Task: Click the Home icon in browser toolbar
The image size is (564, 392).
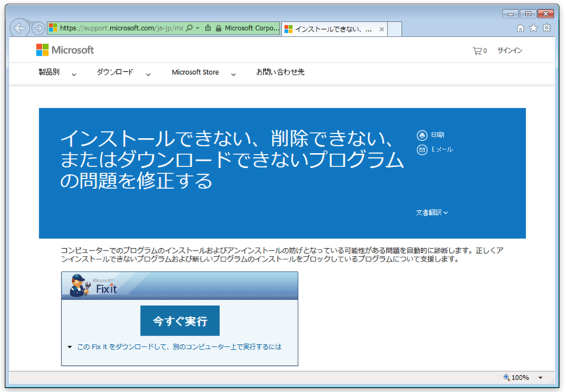Action: pos(520,28)
